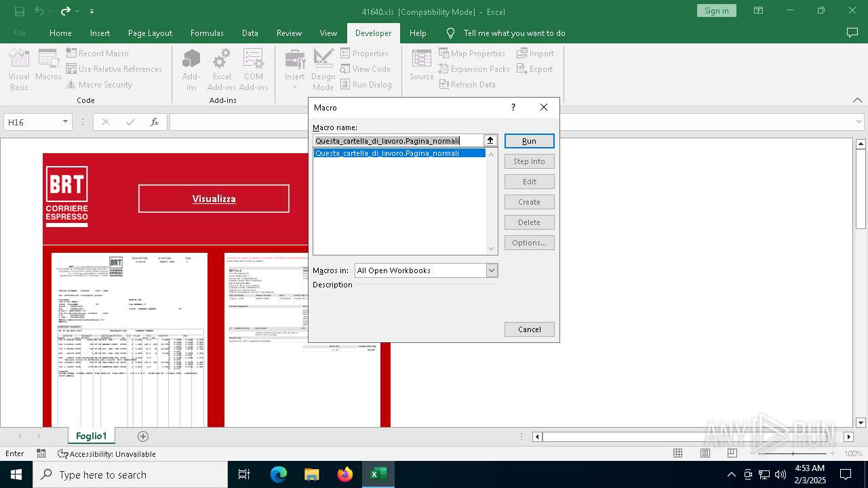Open the File tab
This screenshot has width=868, height=488.
click(20, 33)
